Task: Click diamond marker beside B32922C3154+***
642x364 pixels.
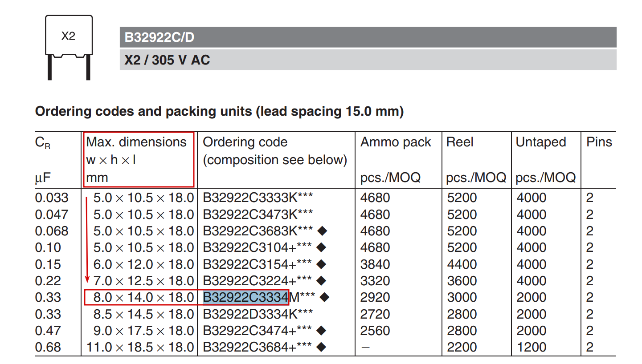Action: tap(322, 264)
